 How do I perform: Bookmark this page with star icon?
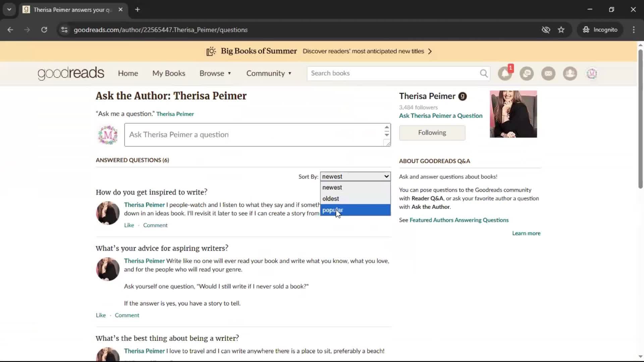coord(561,30)
